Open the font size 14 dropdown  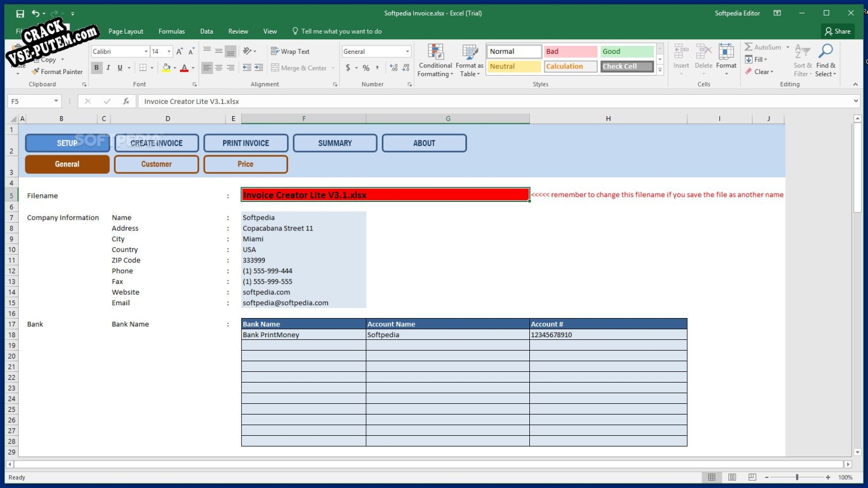(169, 52)
